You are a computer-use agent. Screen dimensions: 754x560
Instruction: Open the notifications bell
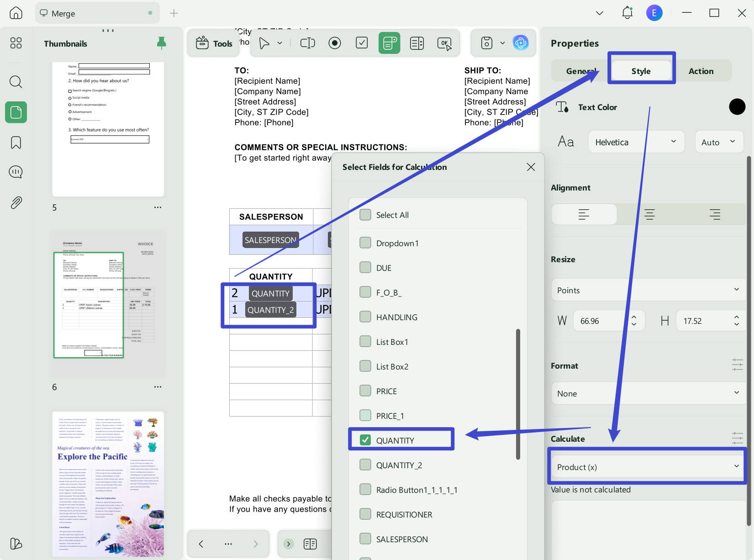point(627,13)
